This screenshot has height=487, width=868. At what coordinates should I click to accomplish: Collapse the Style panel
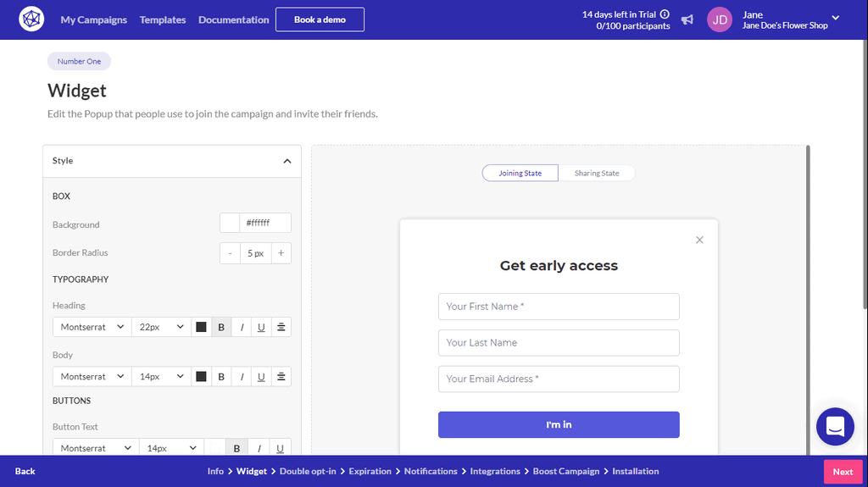click(x=287, y=161)
